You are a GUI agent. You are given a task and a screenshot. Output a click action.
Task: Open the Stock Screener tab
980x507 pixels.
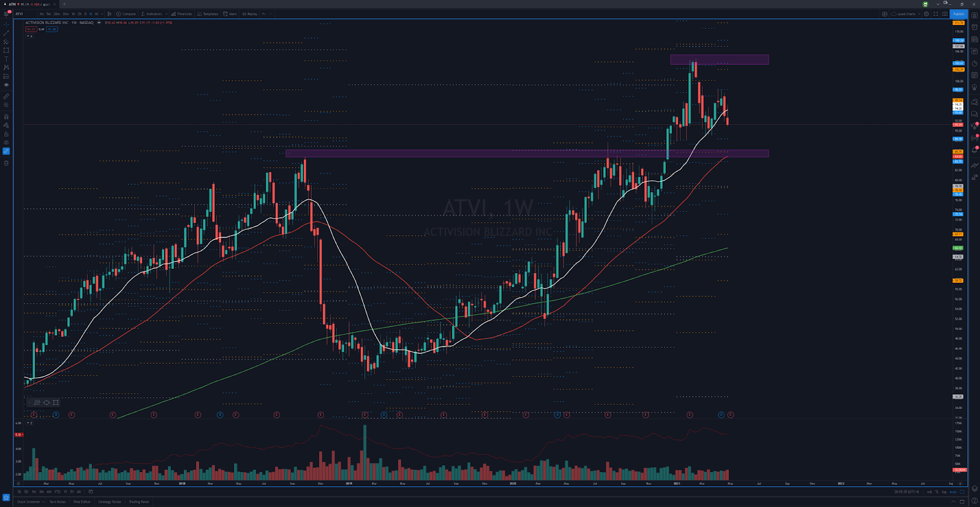[28, 501]
